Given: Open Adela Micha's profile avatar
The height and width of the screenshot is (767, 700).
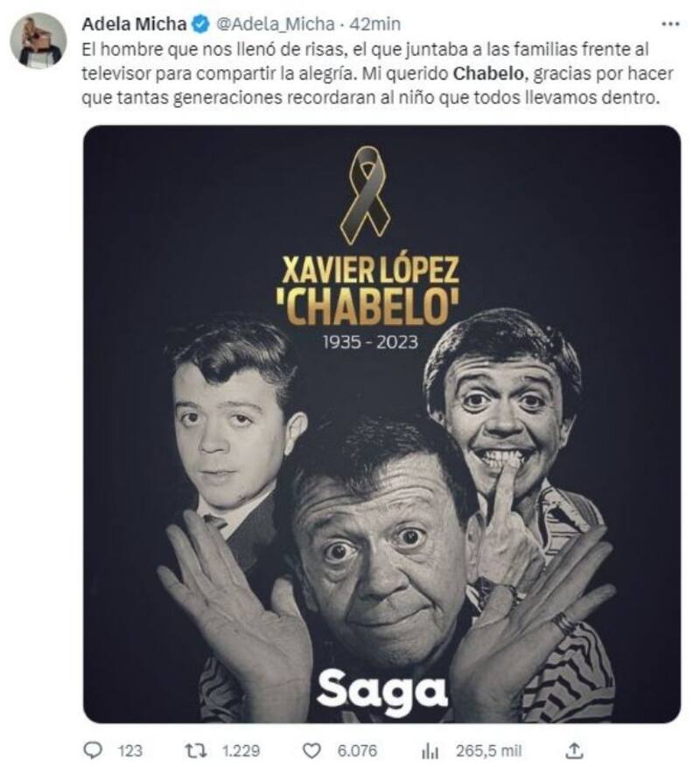Looking at the screenshot, I should coord(38,40).
